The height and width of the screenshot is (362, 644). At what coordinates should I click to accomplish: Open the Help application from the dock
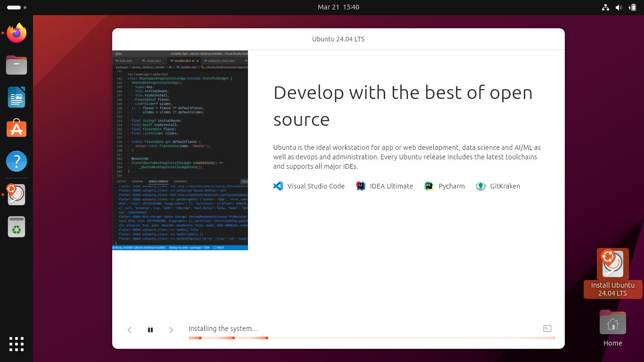click(16, 161)
